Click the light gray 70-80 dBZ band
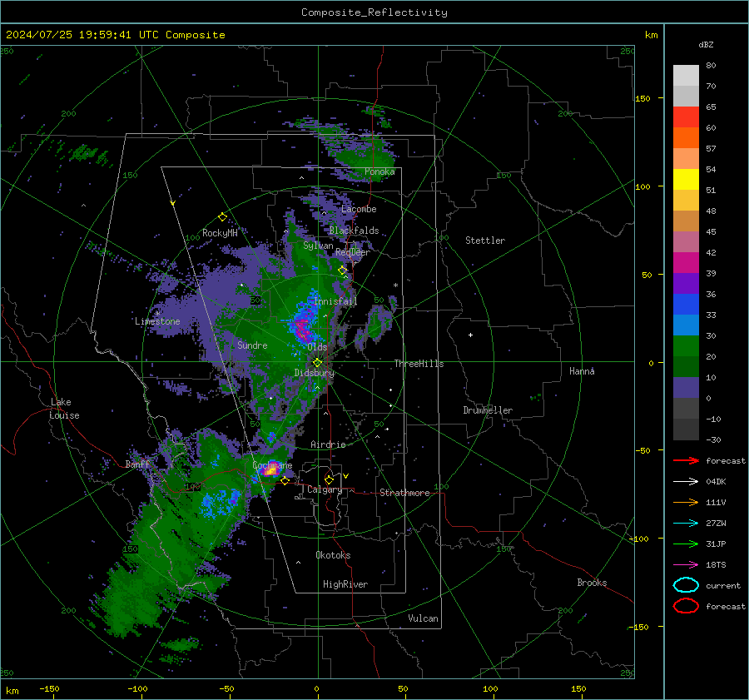Screen dimensions: 749x700 [686, 76]
